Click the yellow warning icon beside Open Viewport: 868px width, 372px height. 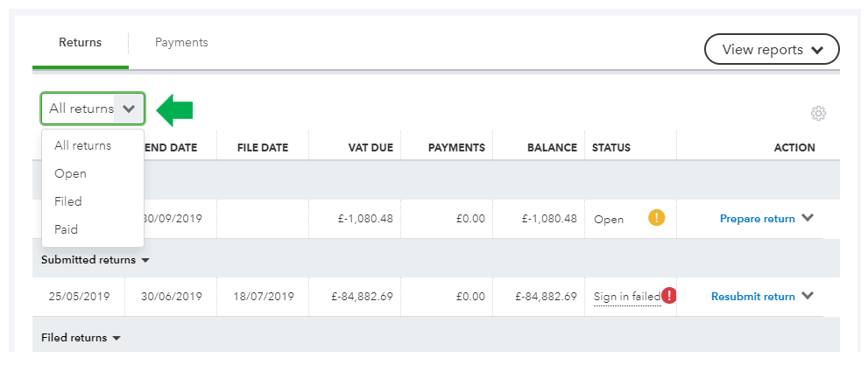click(656, 218)
